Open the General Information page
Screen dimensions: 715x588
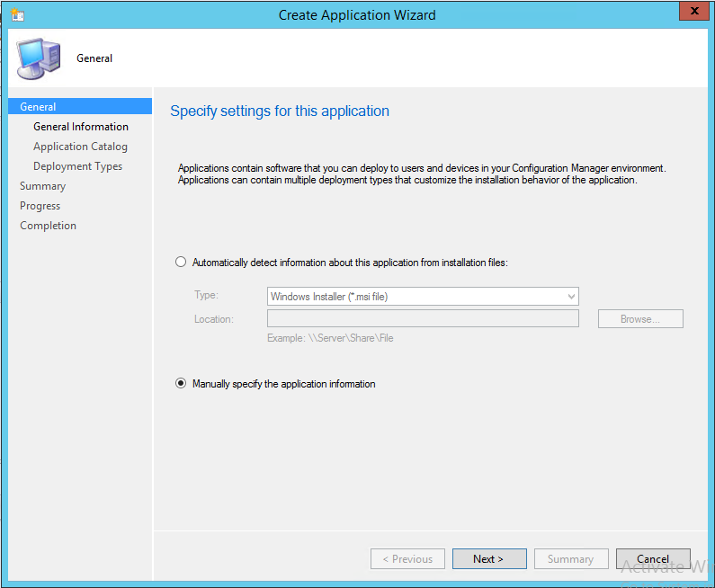click(x=81, y=127)
